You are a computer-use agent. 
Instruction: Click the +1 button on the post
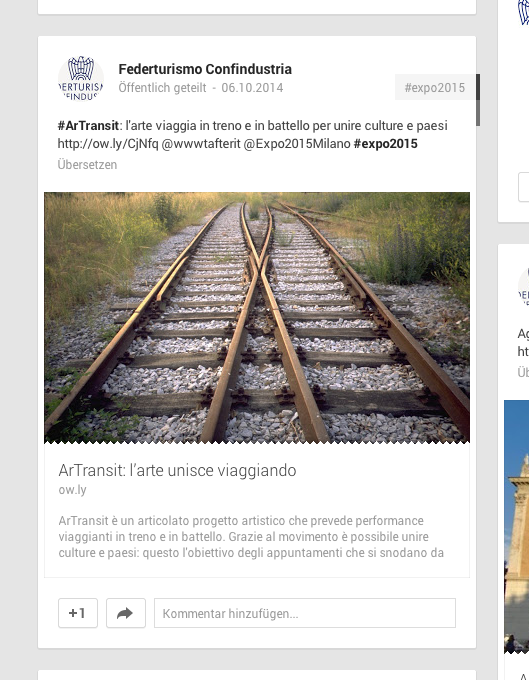tap(78, 613)
